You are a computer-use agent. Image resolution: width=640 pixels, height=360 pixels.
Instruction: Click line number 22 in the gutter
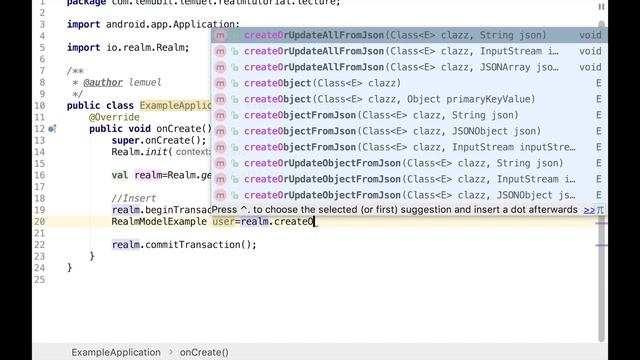coord(40,245)
